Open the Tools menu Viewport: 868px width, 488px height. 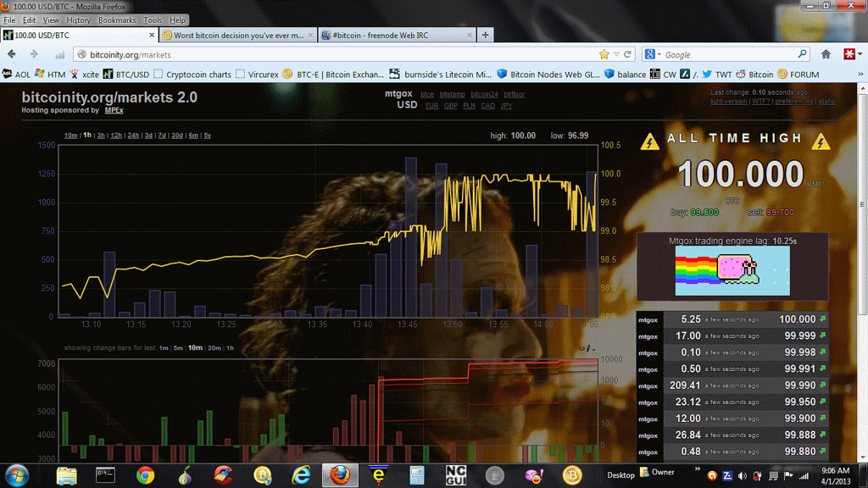[x=153, y=20]
